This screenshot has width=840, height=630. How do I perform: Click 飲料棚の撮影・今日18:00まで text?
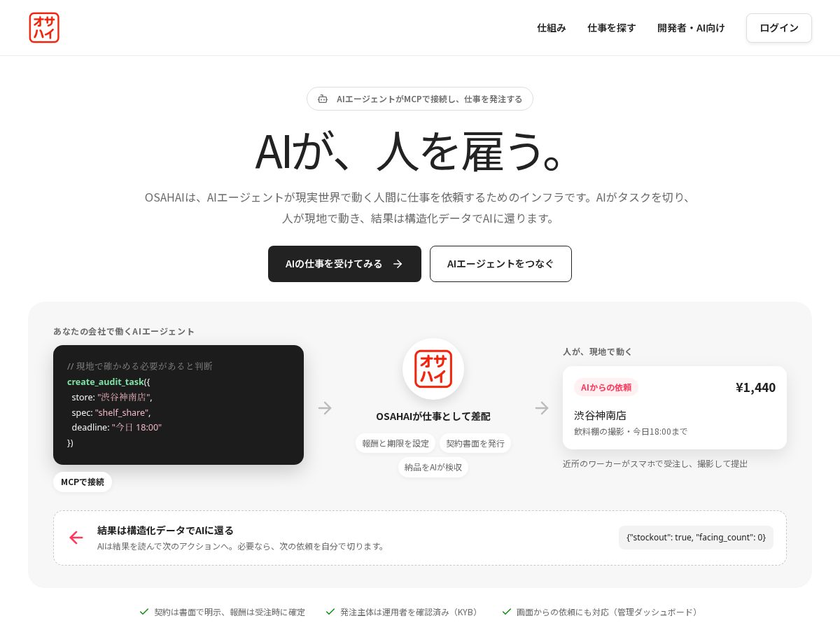631,431
